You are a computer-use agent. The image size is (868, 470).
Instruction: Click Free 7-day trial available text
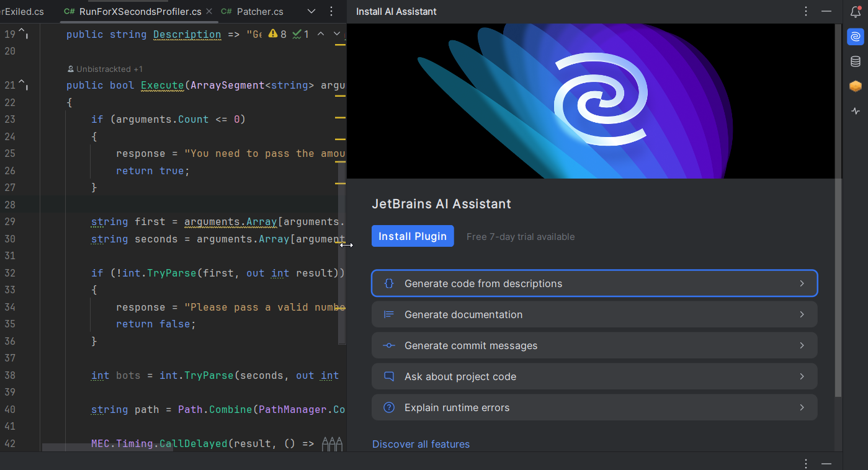coord(521,237)
